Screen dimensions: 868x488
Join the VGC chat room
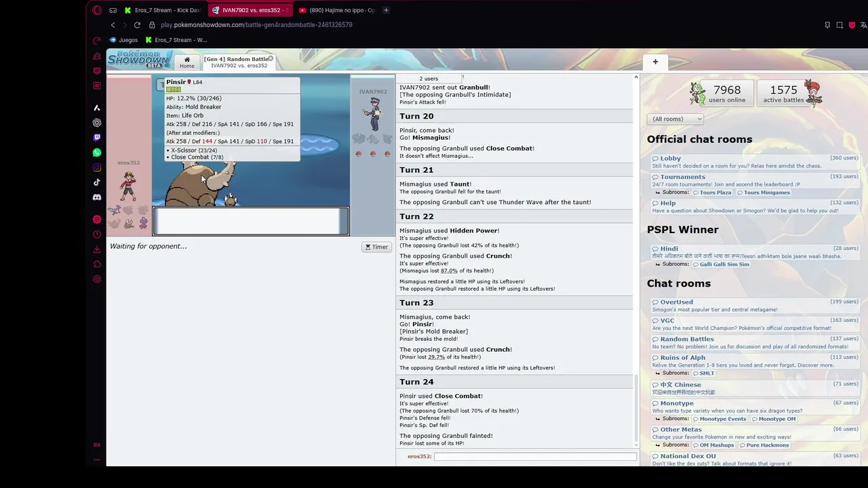click(x=755, y=324)
